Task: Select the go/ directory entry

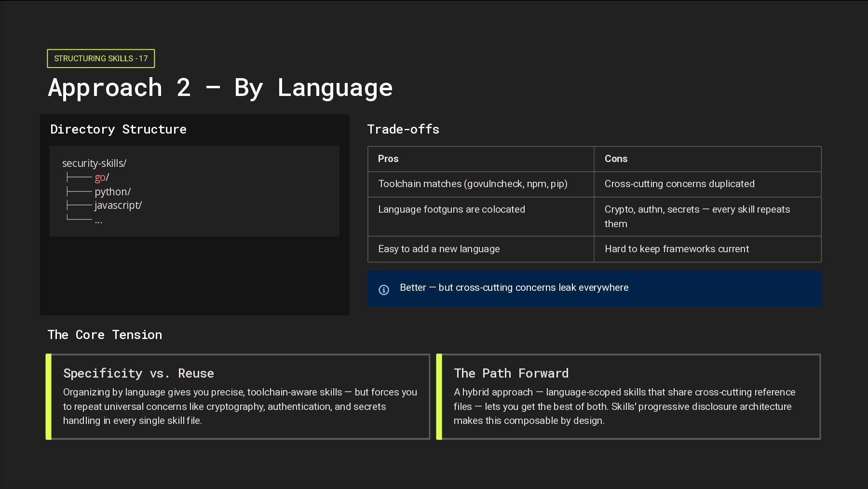Action: (102, 177)
